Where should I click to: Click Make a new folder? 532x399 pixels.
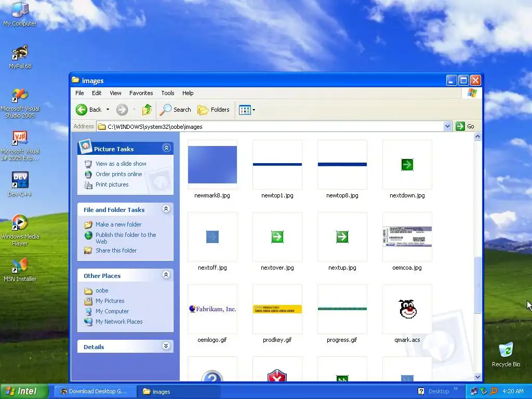point(118,224)
